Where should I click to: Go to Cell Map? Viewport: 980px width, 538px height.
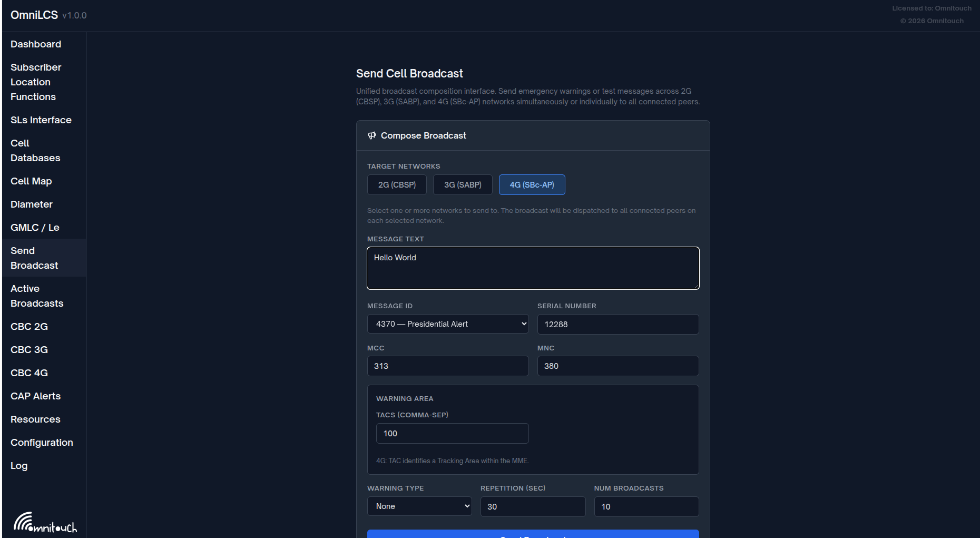(31, 181)
